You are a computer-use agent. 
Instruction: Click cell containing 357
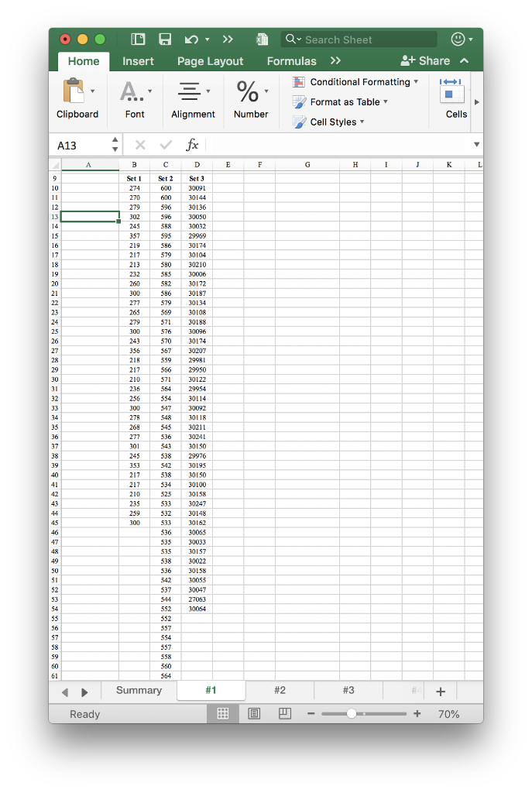click(135, 236)
